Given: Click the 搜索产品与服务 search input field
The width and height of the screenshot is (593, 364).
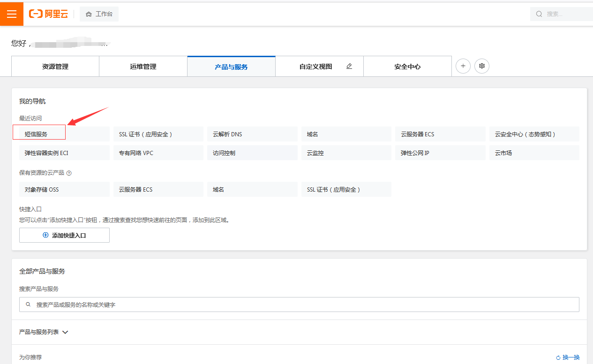Looking at the screenshot, I should coord(299,305).
